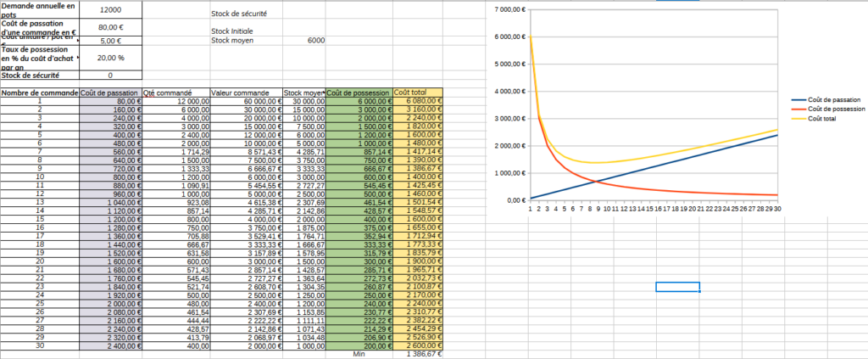Select the green 'Coût de possession' column header
This screenshot has width=868, height=359.
click(x=359, y=93)
